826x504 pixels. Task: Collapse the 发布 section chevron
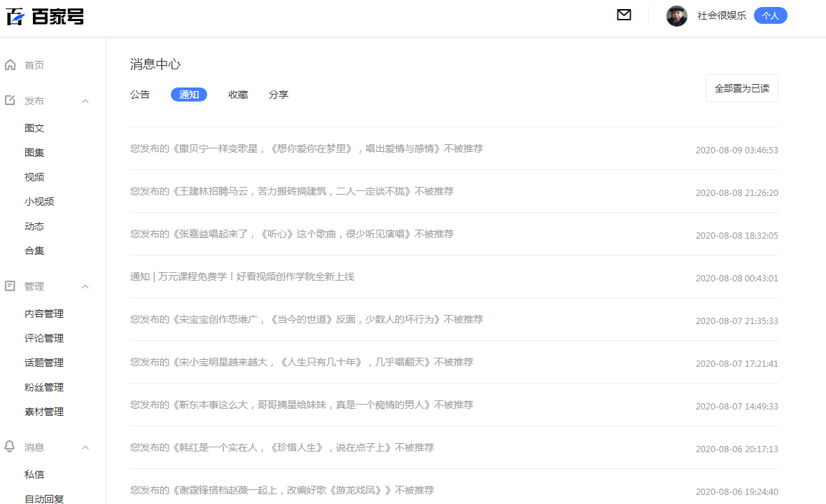click(x=85, y=101)
